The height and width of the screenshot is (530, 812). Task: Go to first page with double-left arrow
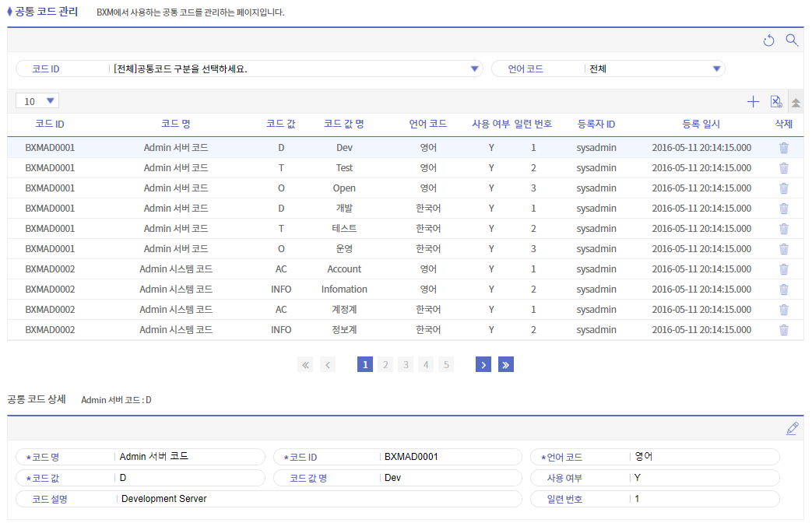coord(305,365)
